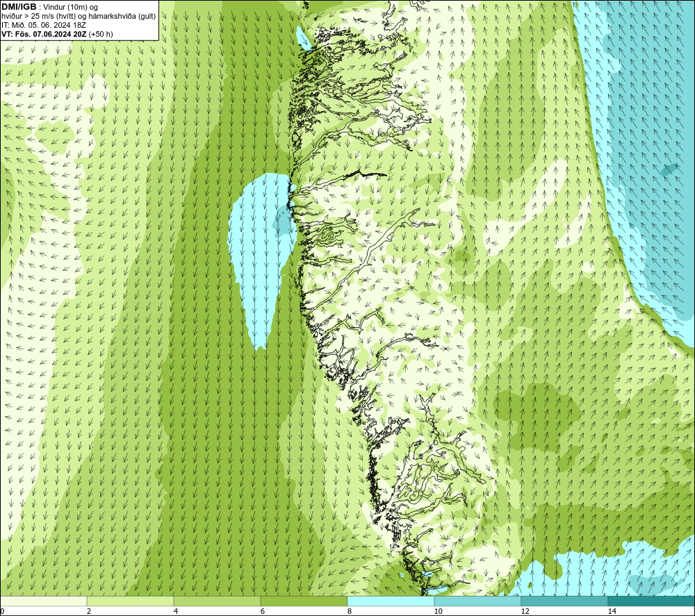The width and height of the screenshot is (695, 616).
Task: Click the small cyan patch at the northern coast tip
Action: click(x=303, y=38)
